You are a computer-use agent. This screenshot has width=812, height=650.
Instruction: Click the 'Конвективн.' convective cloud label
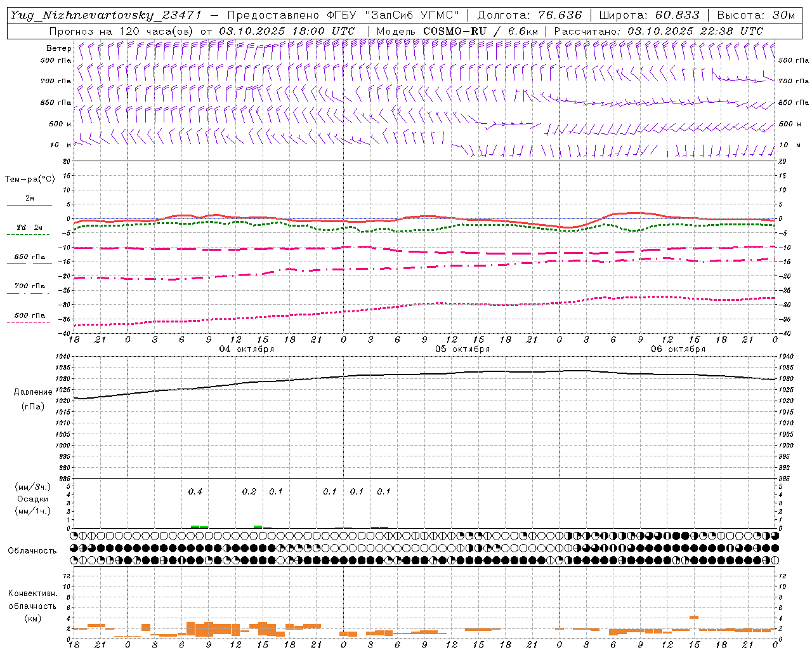[32, 594]
